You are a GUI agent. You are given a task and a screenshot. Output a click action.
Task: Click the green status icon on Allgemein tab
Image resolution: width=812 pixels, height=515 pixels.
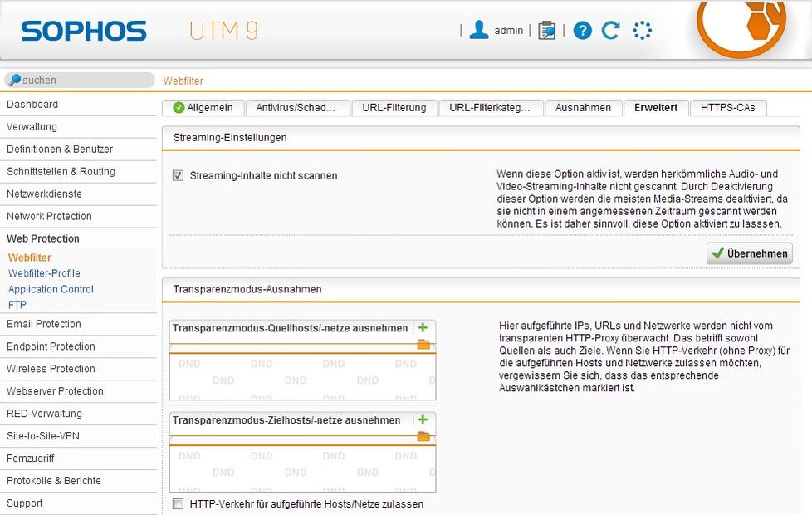tap(179, 108)
